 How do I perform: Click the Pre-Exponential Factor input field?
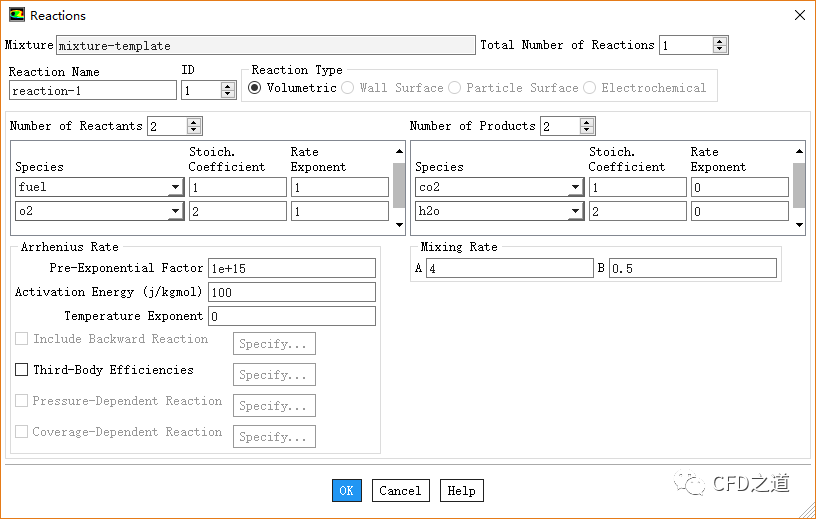tap(291, 268)
